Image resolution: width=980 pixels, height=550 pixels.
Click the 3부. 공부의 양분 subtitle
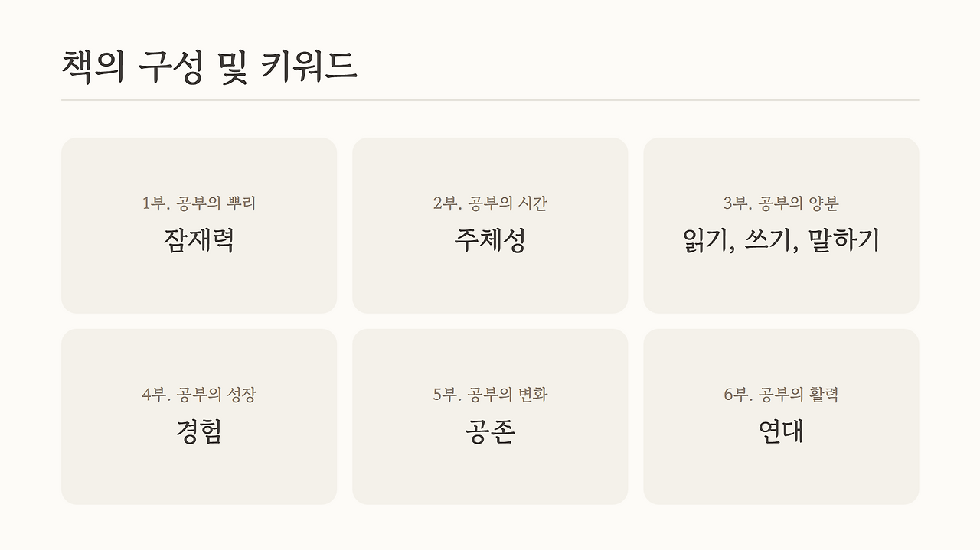coord(781,203)
